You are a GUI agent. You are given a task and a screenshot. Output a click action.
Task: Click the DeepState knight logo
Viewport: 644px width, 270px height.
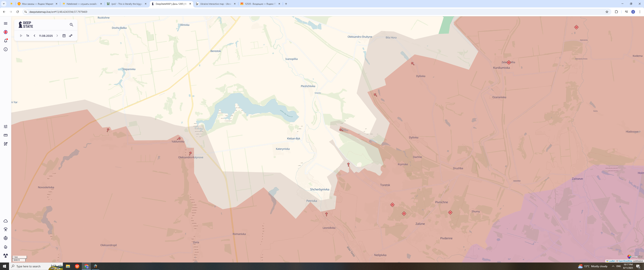[26, 25]
